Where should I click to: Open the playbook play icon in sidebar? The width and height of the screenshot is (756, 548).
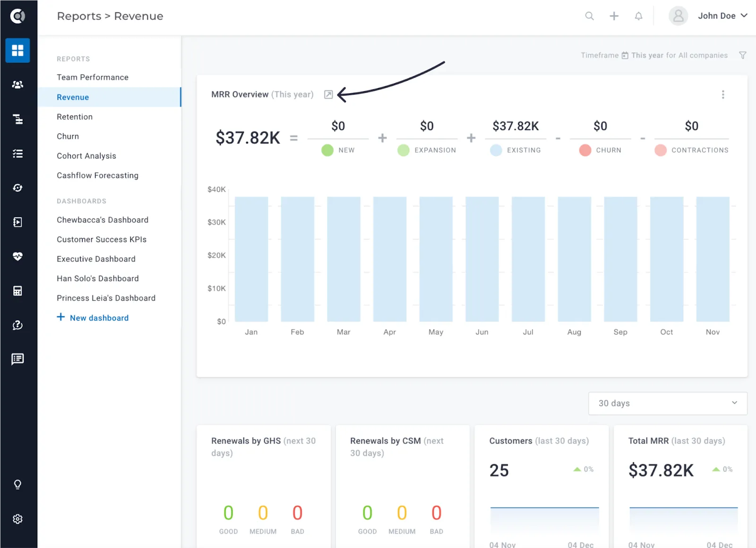tap(17, 222)
